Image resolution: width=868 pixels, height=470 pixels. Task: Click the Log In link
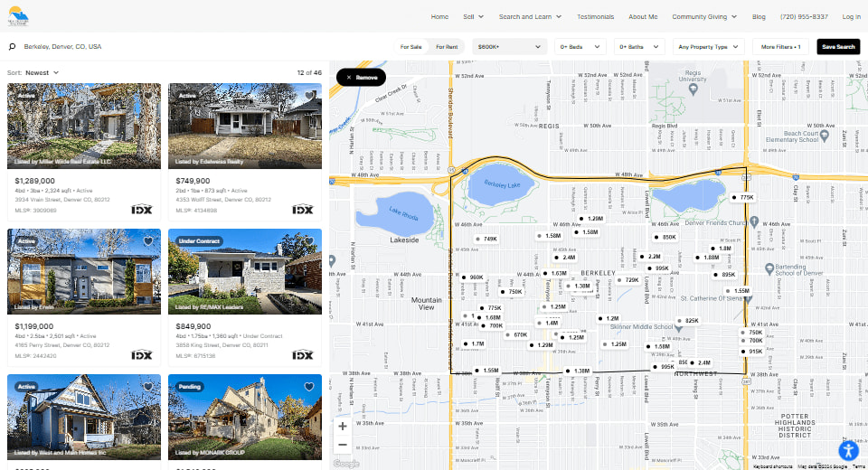click(852, 16)
